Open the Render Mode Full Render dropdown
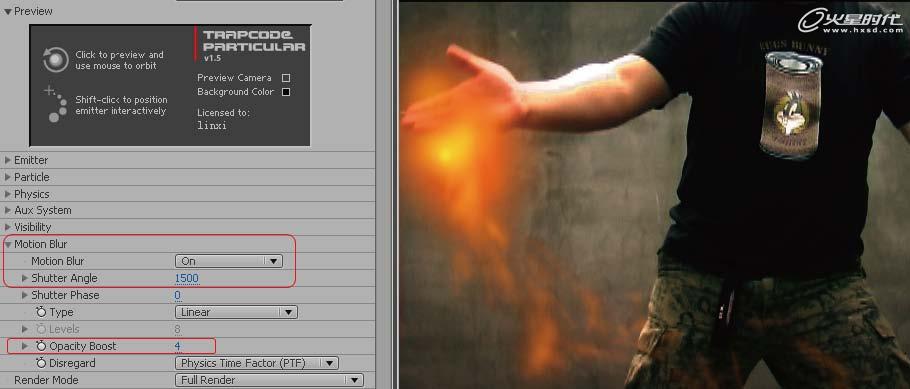This screenshot has height=389, width=910. [269, 380]
